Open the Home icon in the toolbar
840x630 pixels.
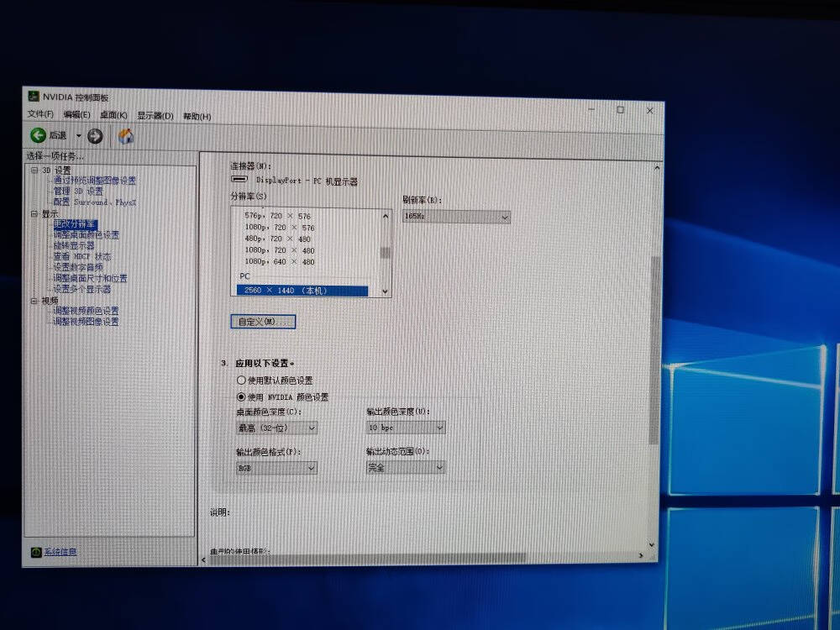point(126,137)
